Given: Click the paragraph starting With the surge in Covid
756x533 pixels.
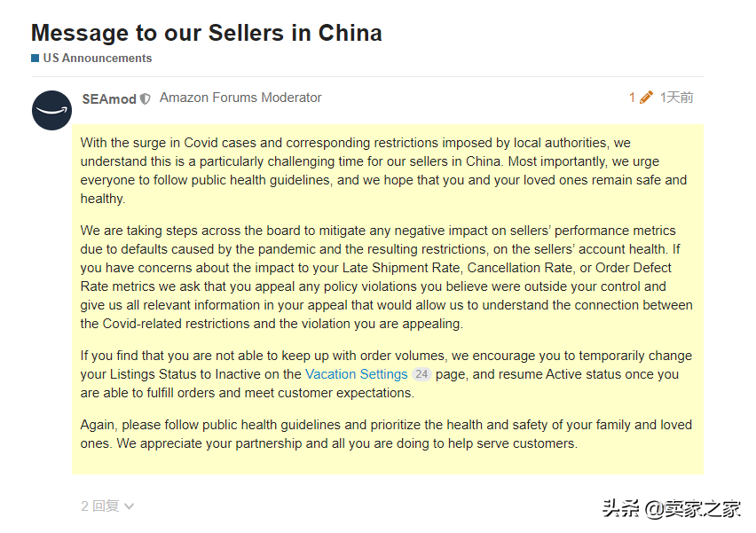Looking at the screenshot, I should point(384,170).
